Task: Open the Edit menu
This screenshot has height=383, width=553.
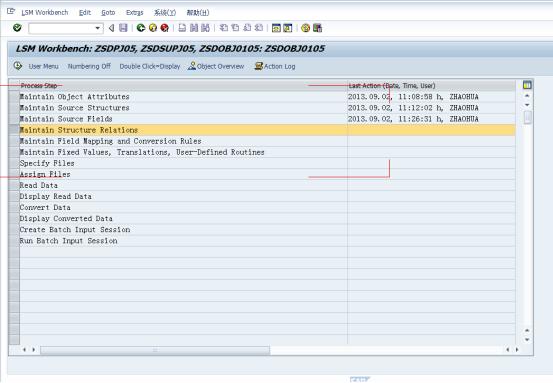Action: tap(85, 13)
